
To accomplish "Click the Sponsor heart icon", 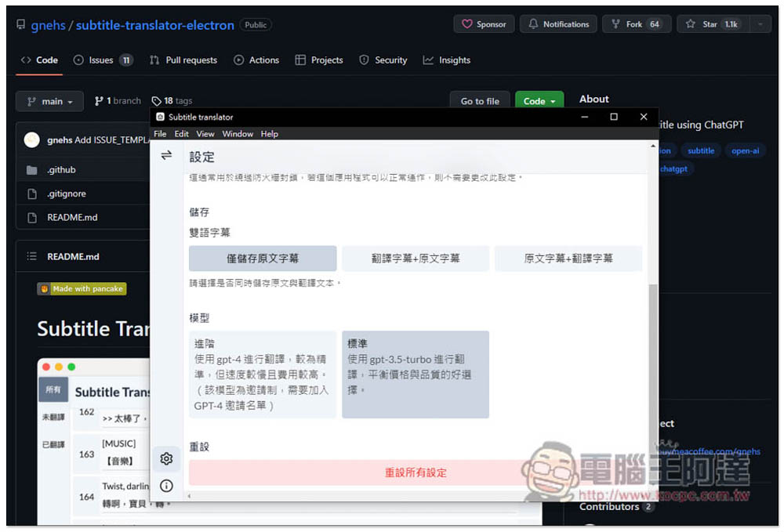I will point(467,24).
